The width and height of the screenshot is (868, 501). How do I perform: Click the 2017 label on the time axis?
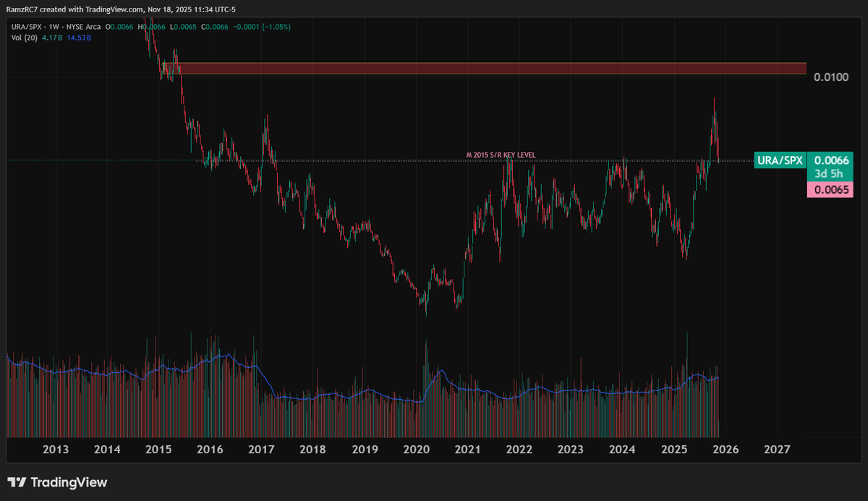coord(261,449)
